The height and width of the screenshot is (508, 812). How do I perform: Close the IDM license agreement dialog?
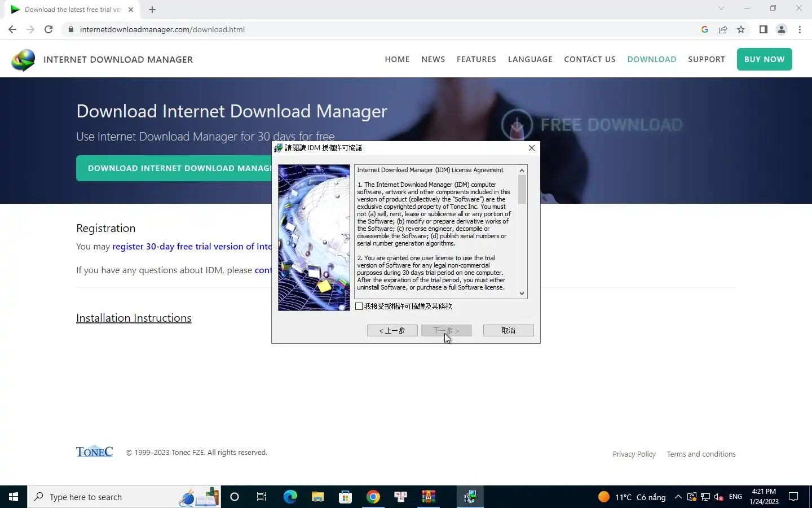531,148
